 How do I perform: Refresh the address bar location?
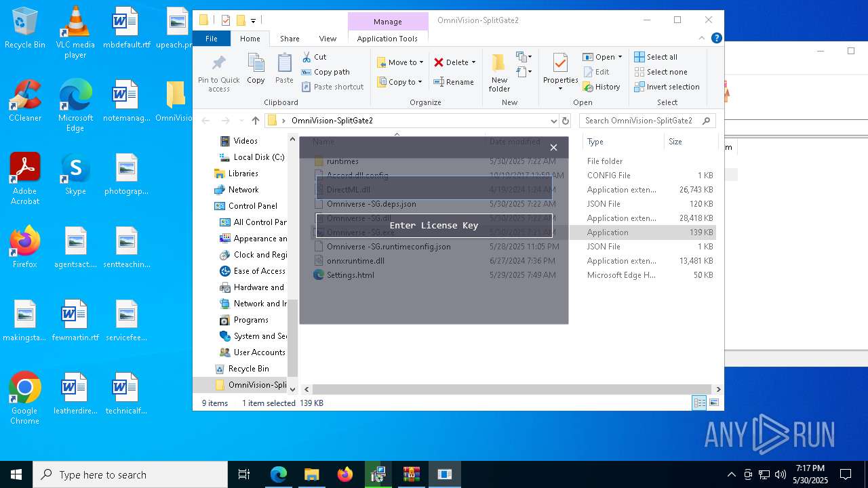[x=566, y=121]
